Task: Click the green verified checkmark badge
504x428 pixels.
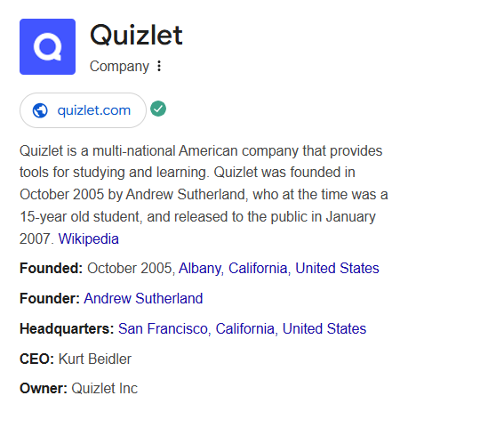Action: tap(158, 109)
